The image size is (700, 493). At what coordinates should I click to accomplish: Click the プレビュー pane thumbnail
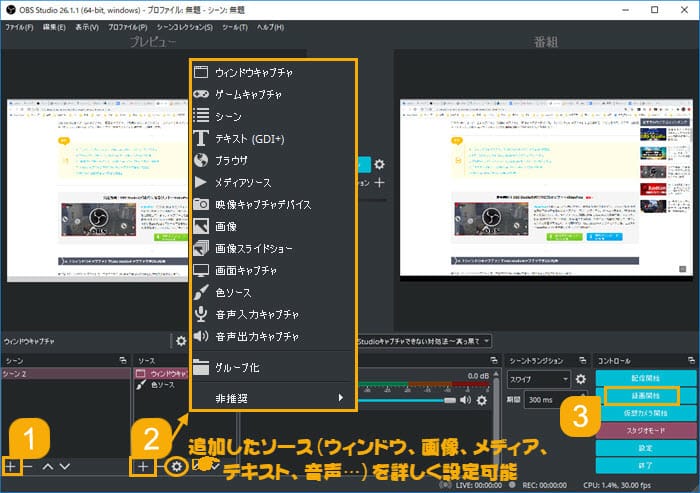97,190
